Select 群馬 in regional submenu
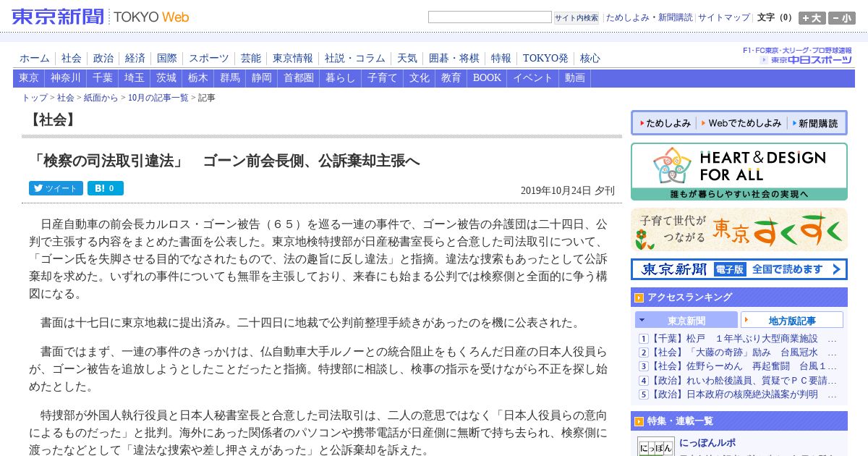The height and width of the screenshot is (456, 868). point(230,78)
